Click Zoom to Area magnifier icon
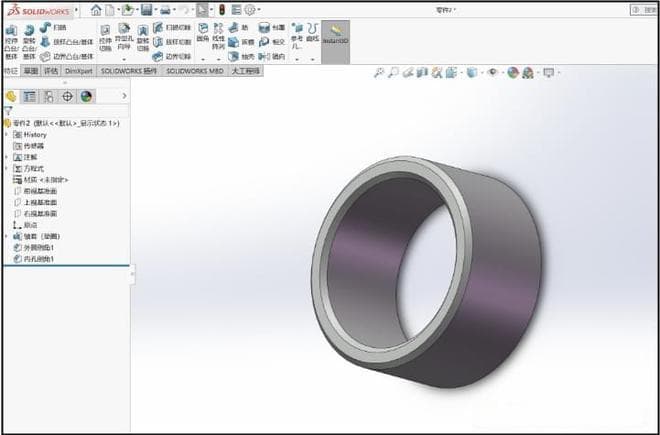The height and width of the screenshot is (435, 660). [x=393, y=73]
